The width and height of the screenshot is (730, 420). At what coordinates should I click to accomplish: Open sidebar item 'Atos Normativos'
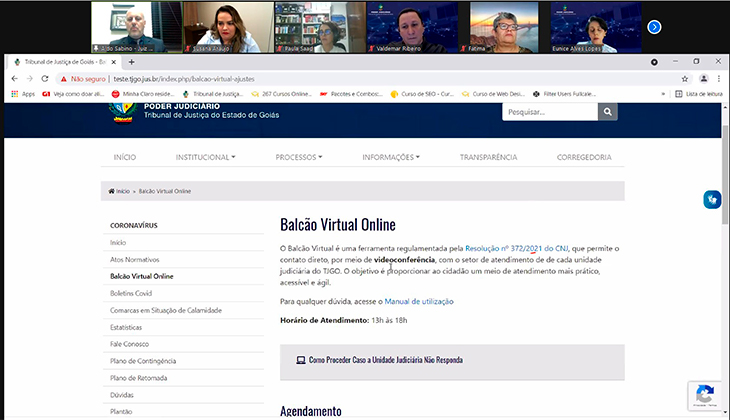click(135, 260)
